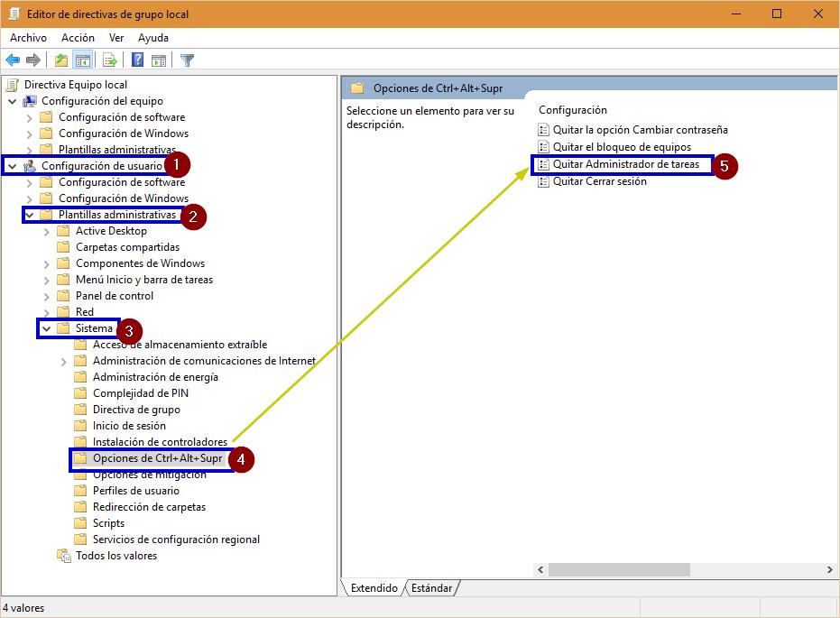Viewport: 840px width, 618px height.
Task: Click the Configuración del equipo computer icon
Action: (30, 101)
